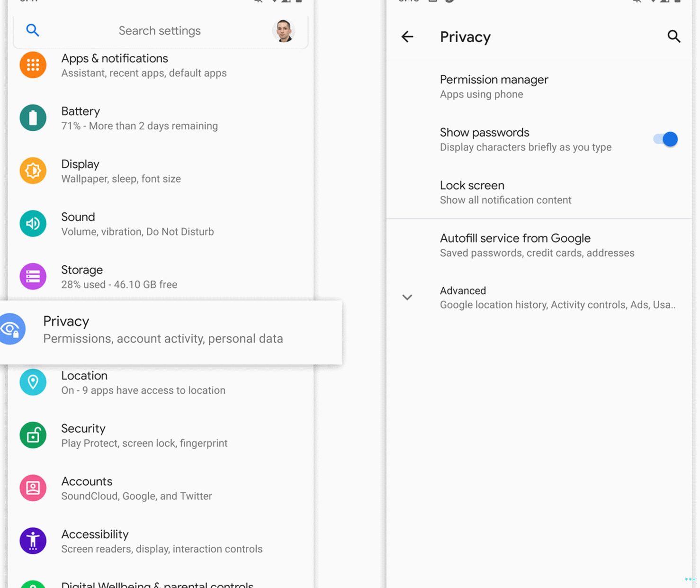The image size is (700, 588).
Task: Tap the orange Apps & notifications icon
Action: pyautogui.click(x=33, y=65)
